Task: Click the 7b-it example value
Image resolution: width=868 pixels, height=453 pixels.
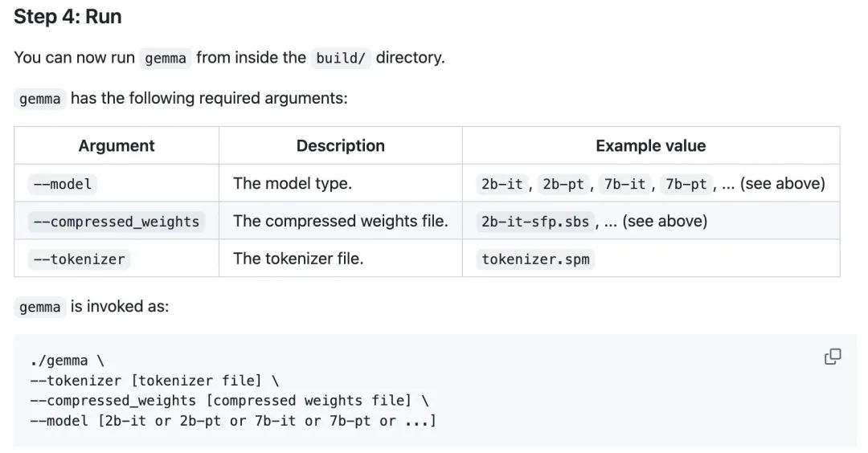Action: point(624,184)
